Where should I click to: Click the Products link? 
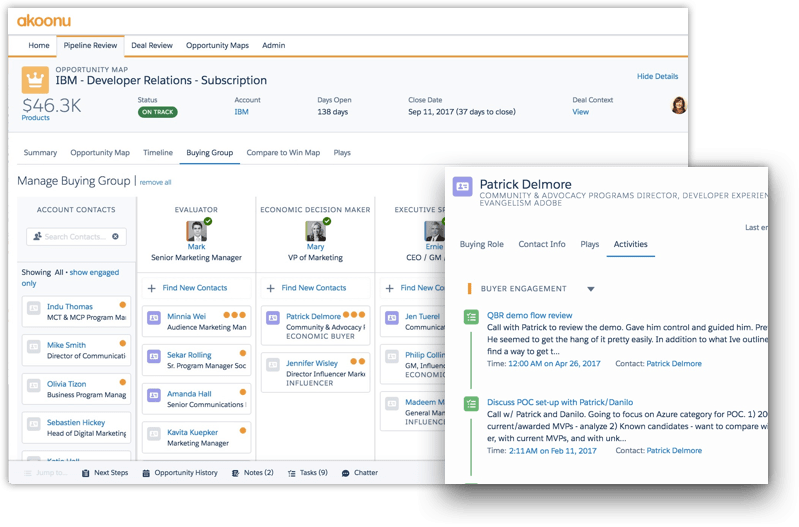36,118
